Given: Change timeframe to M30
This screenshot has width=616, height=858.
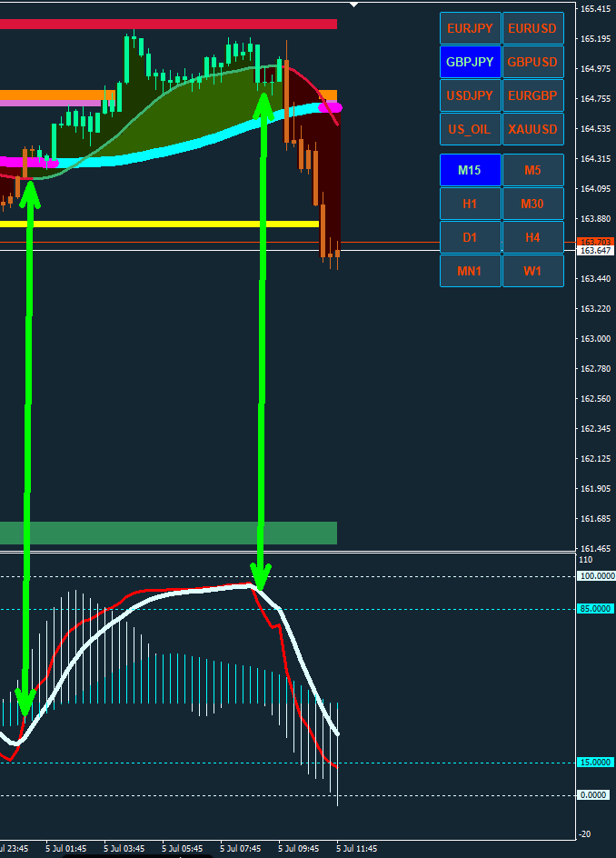Looking at the screenshot, I should (532, 204).
